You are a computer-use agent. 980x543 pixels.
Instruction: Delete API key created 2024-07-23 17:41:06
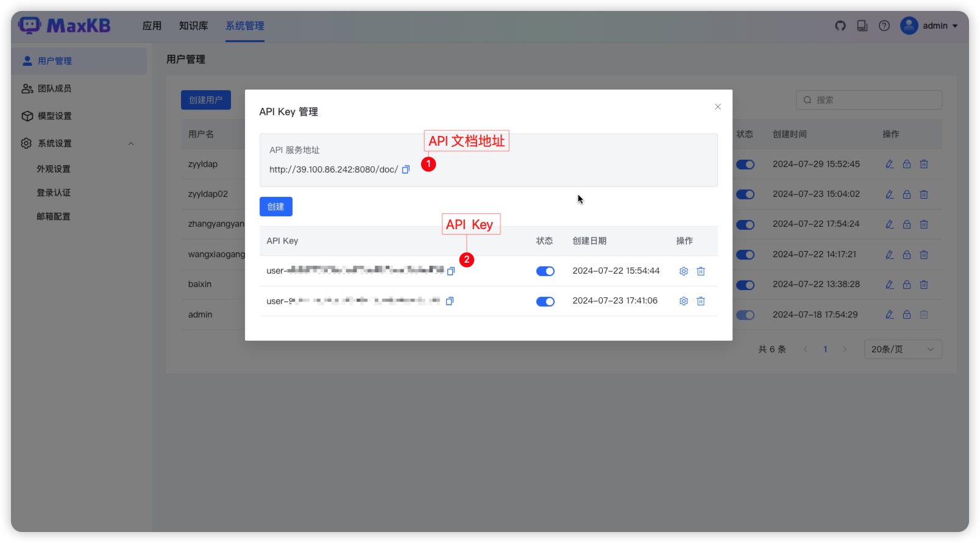point(701,301)
